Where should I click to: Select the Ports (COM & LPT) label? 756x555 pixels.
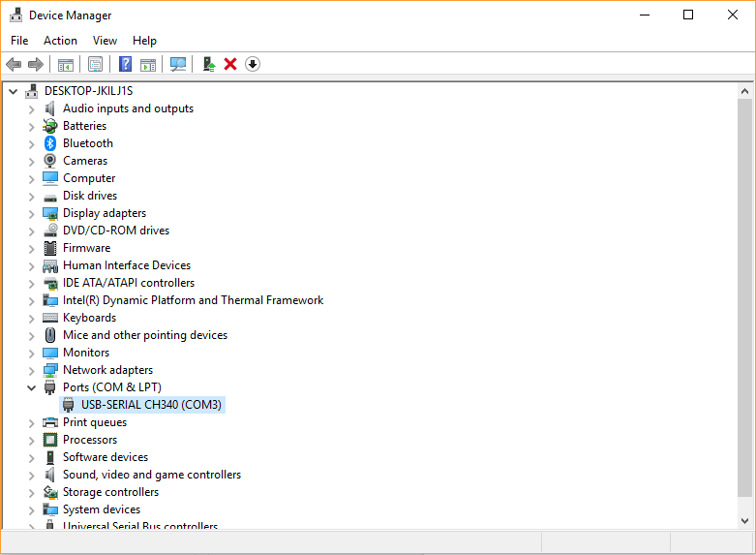click(112, 387)
